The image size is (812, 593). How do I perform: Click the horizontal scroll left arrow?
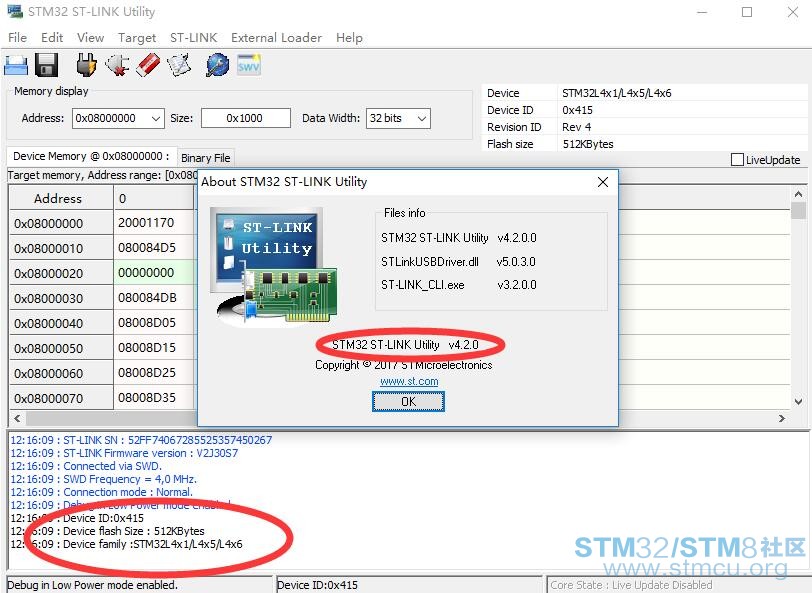point(17,418)
